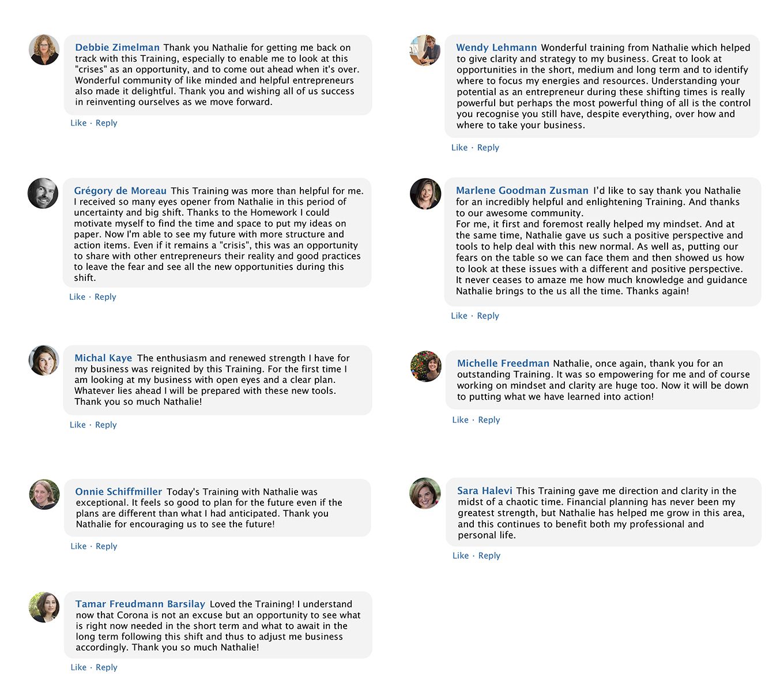The width and height of the screenshot is (784, 684).
Task: Click Marlene Goodman Zusman's avatar
Action: point(425,194)
